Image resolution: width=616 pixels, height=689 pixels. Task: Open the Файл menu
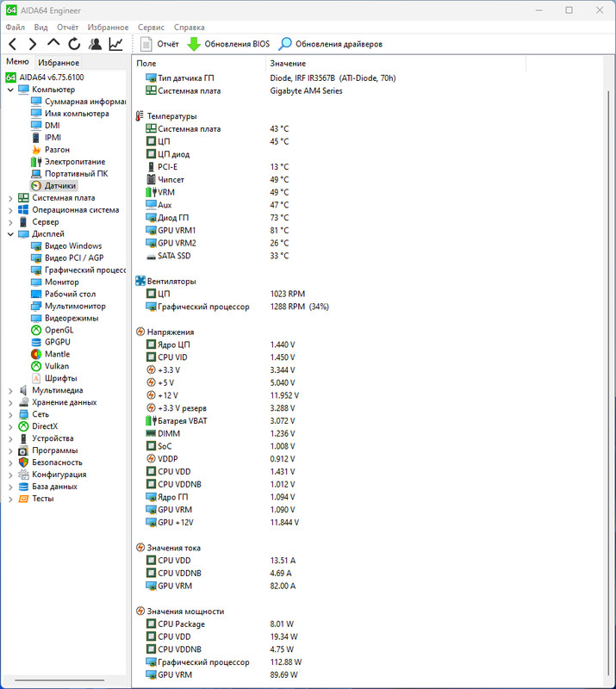15,28
